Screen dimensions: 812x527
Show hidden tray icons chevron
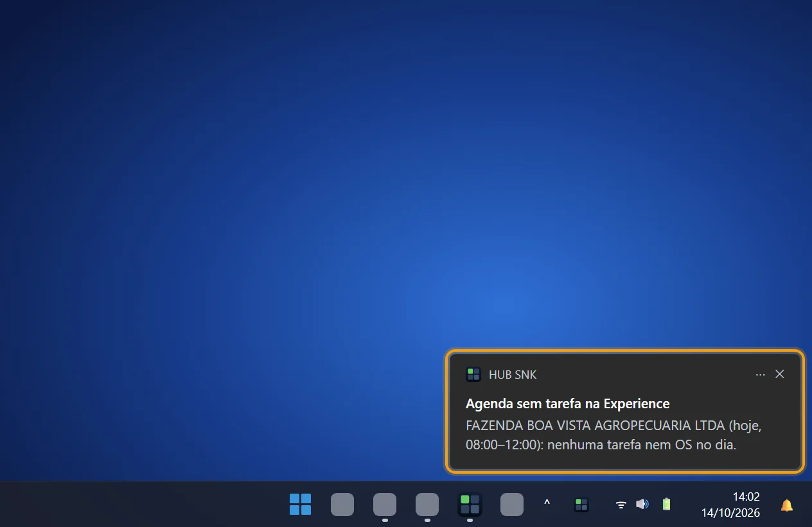(547, 504)
